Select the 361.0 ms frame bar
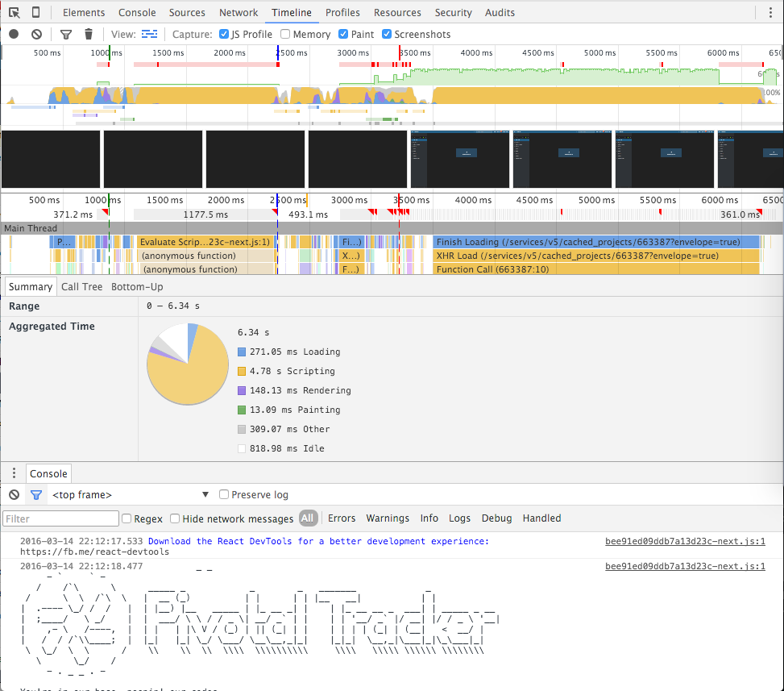 pos(740,214)
